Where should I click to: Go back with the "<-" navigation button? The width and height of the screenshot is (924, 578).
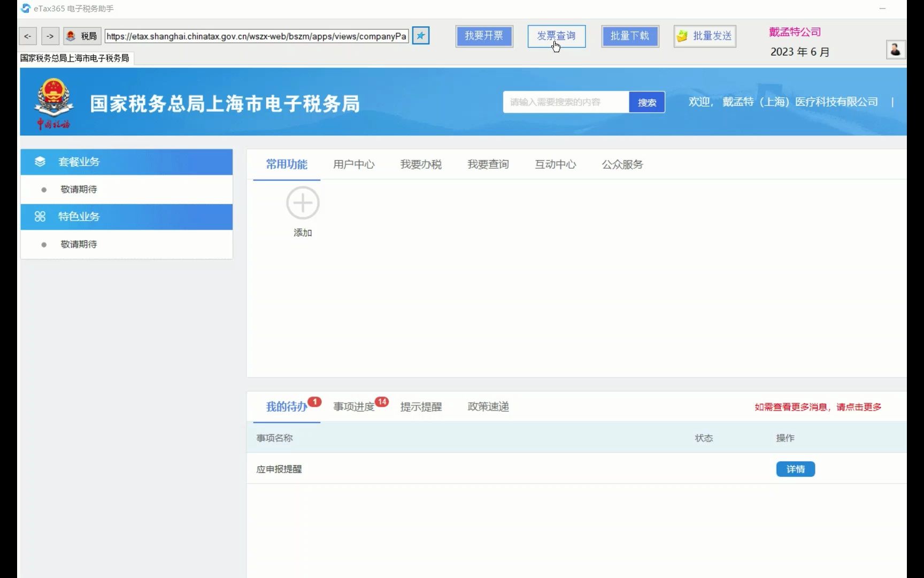click(28, 36)
